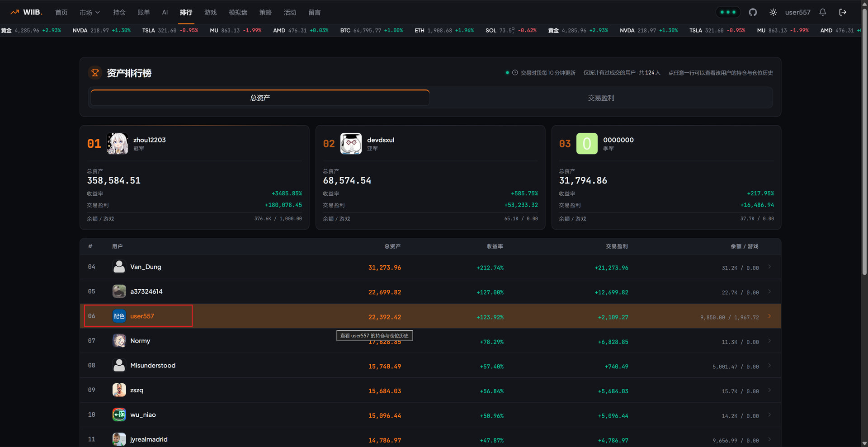The image size is (868, 447).
Task: Click Normy's avatar
Action: [x=119, y=341]
